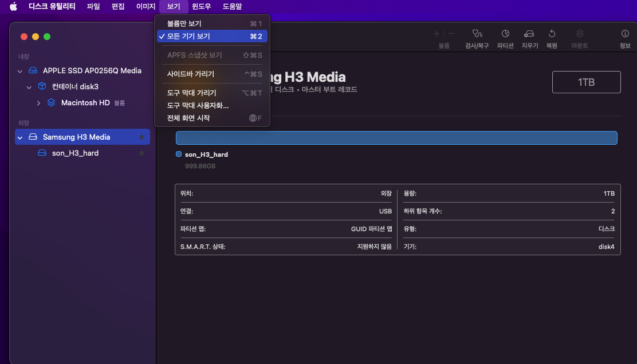This screenshot has width=637, height=364.
Task: Select checked 모든 기기 보기 item
Action: click(x=212, y=36)
